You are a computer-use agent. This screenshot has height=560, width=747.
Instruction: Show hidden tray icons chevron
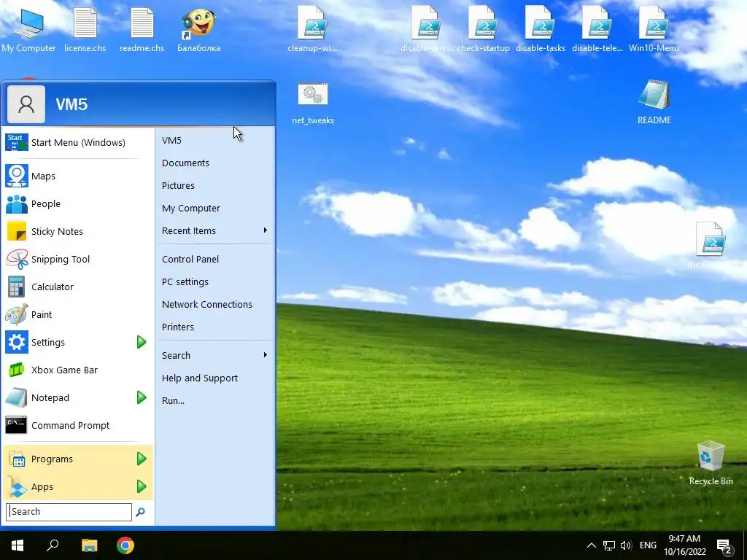[x=591, y=545]
